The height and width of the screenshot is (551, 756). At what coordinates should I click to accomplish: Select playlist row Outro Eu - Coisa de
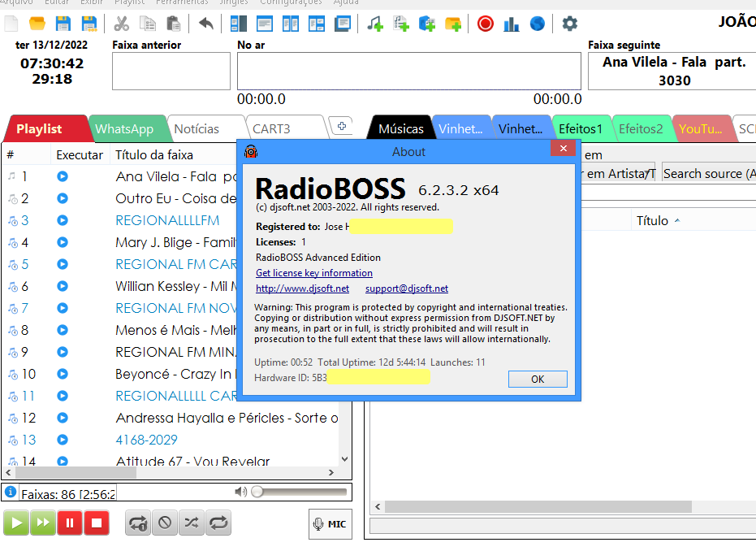point(176,198)
